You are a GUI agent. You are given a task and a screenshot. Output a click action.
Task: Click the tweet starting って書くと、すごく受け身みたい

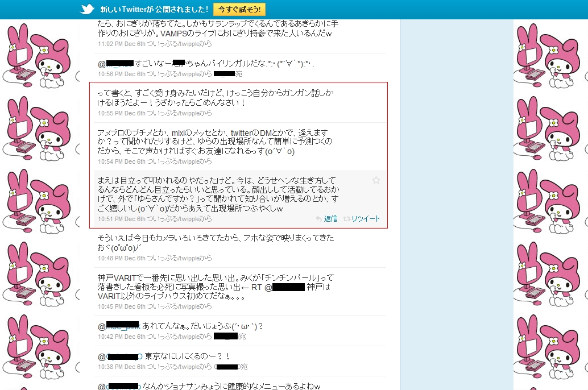(x=216, y=98)
